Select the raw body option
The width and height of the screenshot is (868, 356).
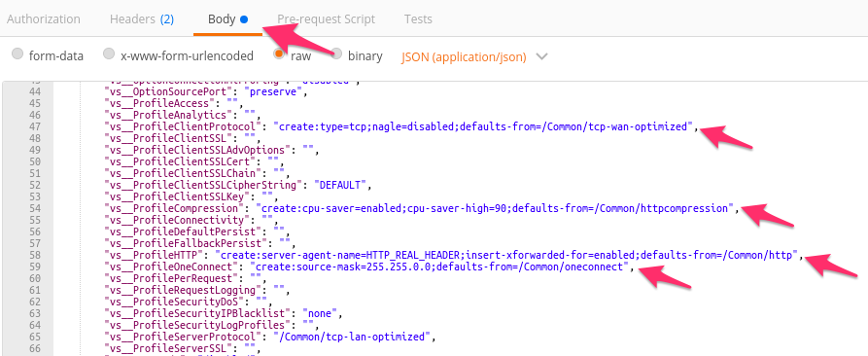(x=279, y=53)
